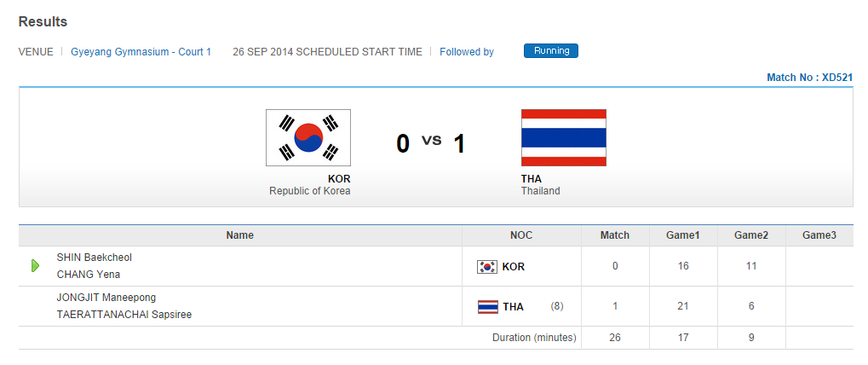
Task: Select the Game3 column header
Action: coord(819,235)
